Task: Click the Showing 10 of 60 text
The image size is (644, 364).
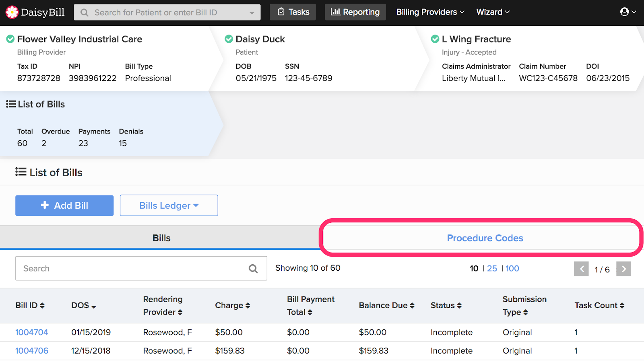Action: click(308, 268)
